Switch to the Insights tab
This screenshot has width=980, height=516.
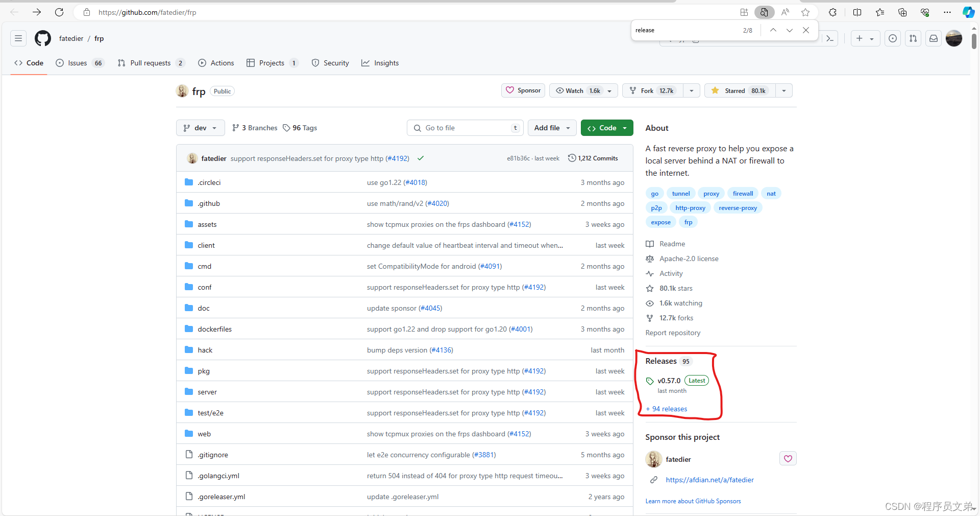380,63
